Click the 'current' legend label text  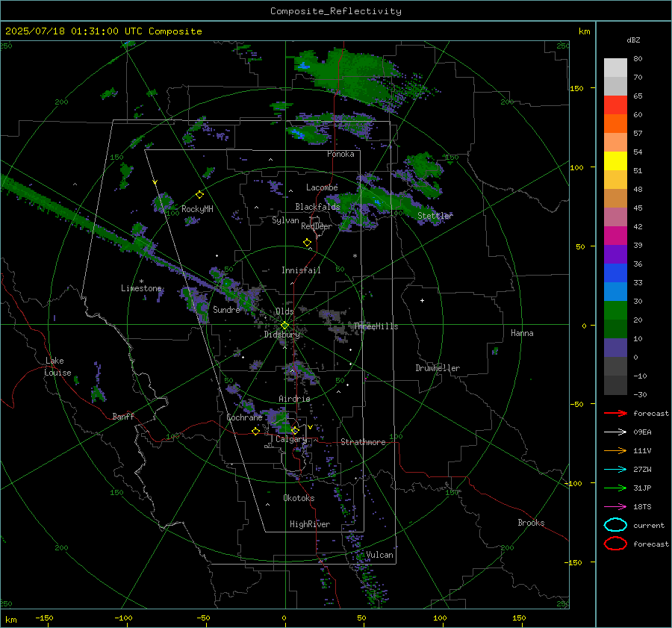click(x=649, y=525)
